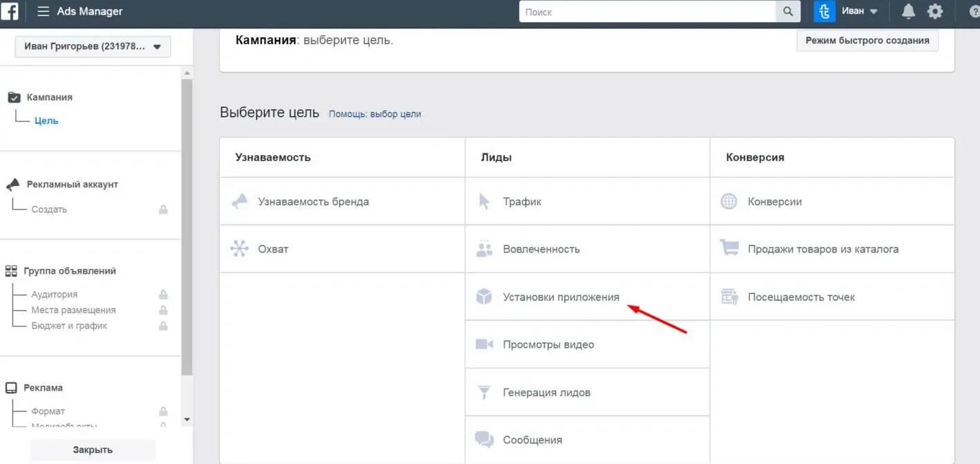
Task: Click the lock icon beside Аудитория
Action: click(x=164, y=295)
